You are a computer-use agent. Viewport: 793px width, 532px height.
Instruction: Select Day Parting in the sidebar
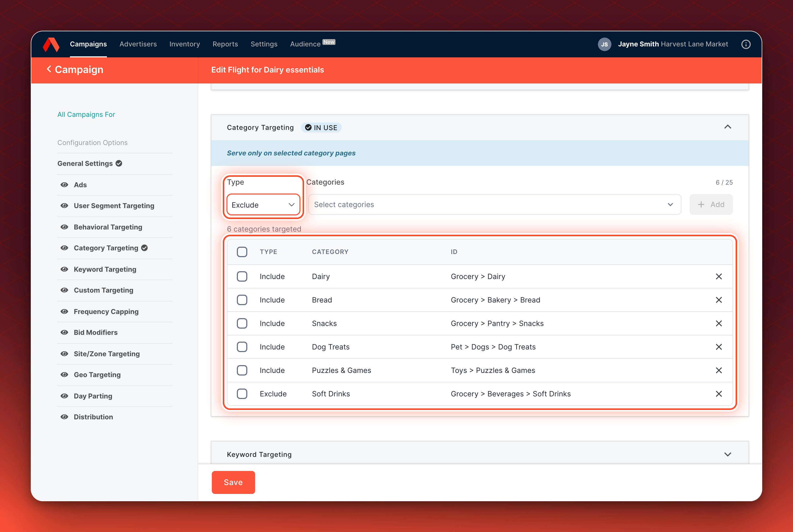click(x=93, y=396)
